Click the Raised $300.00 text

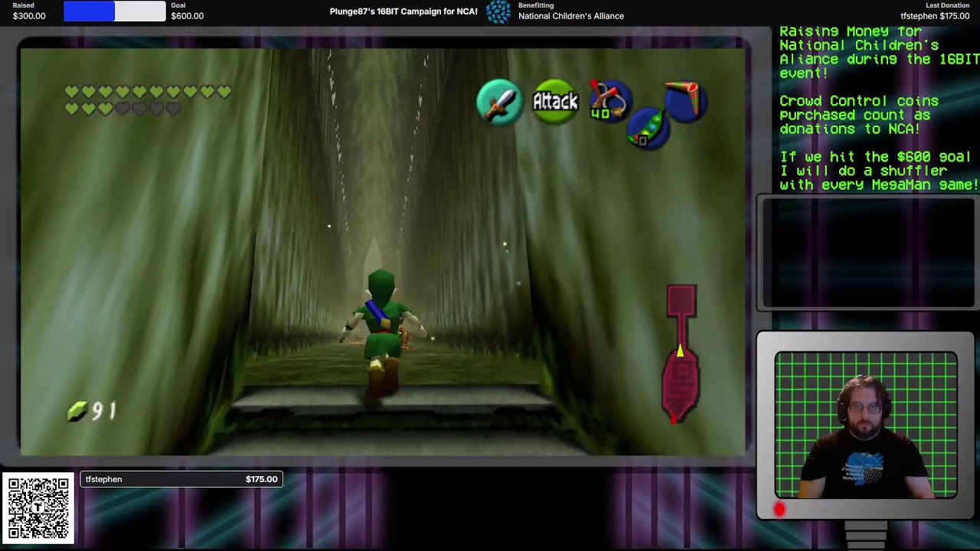(29, 11)
